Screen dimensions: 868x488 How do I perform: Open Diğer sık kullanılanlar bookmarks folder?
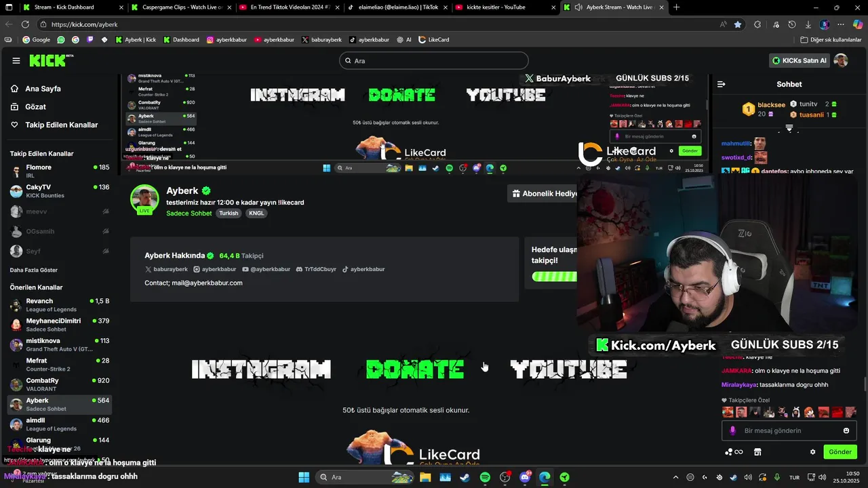point(831,40)
